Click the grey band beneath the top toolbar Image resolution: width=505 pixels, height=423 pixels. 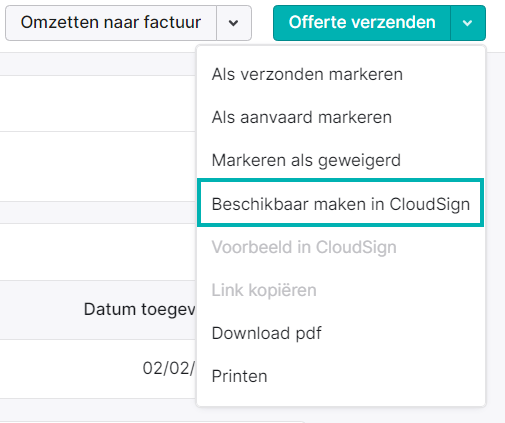98,64
